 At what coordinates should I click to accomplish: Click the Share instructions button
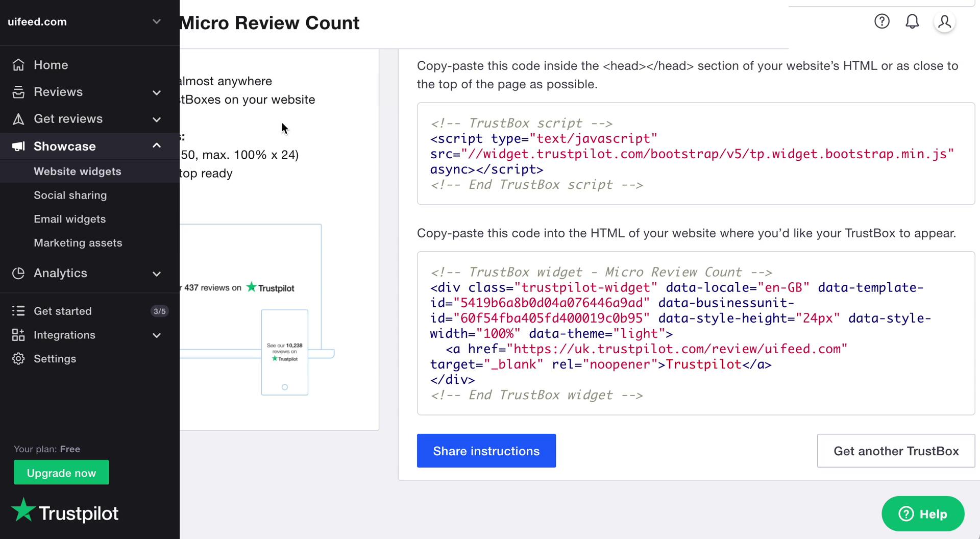coord(486,451)
